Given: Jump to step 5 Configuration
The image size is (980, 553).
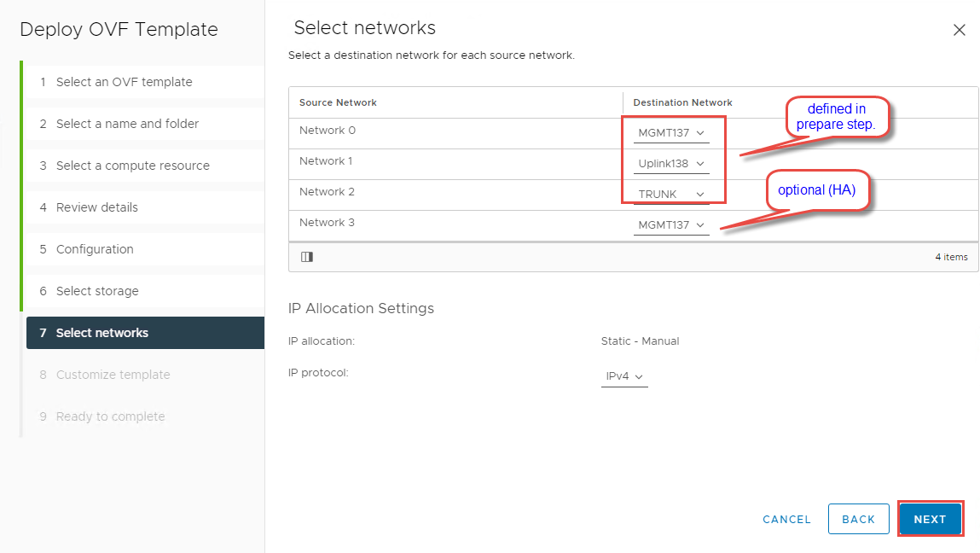Looking at the screenshot, I should click(95, 249).
